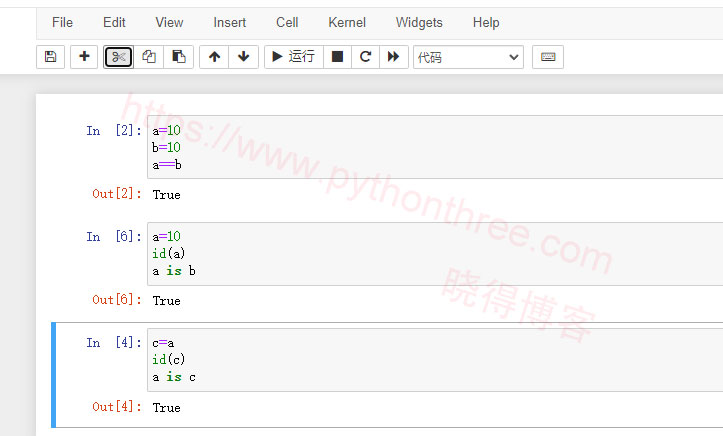Click the save and checkpoint icon
Image resolution: width=723 pixels, height=436 pixels.
click(x=50, y=57)
